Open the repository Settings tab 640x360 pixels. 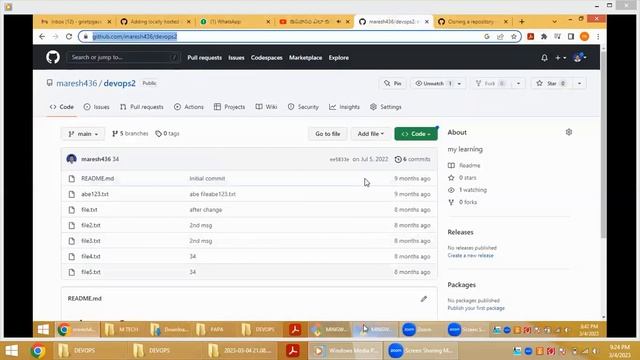[x=386, y=107]
